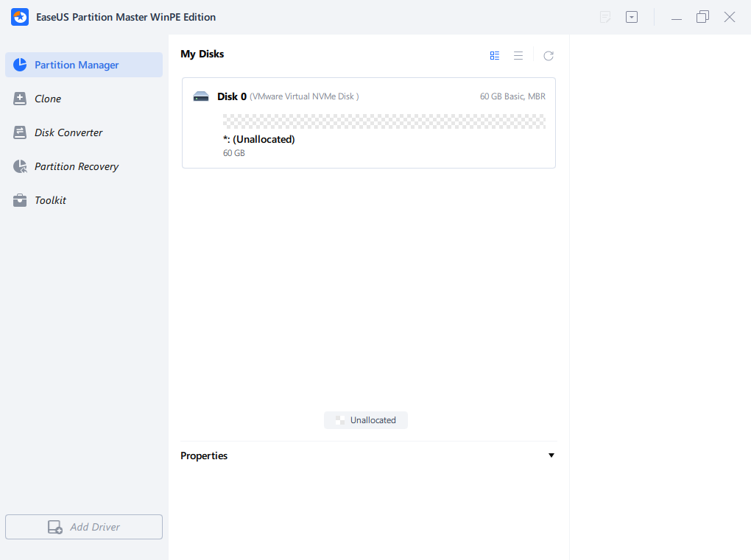Image resolution: width=751 pixels, height=560 pixels.
Task: Click the Disk 0 drive icon
Action: click(x=201, y=96)
